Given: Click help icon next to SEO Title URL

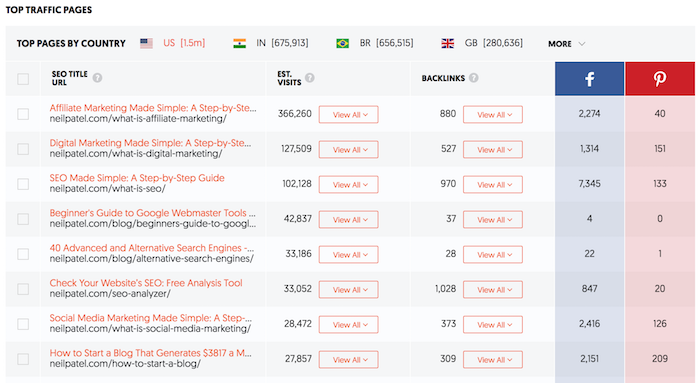Looking at the screenshot, I should click(97, 78).
